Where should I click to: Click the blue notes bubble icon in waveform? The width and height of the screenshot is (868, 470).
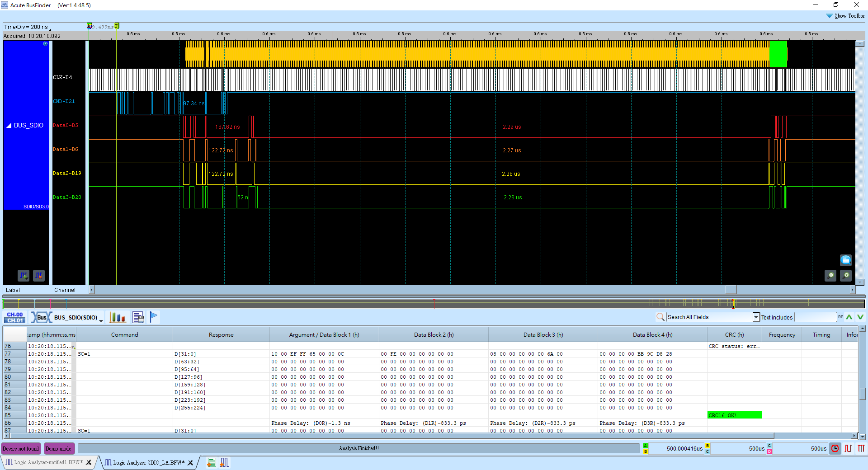point(846,260)
